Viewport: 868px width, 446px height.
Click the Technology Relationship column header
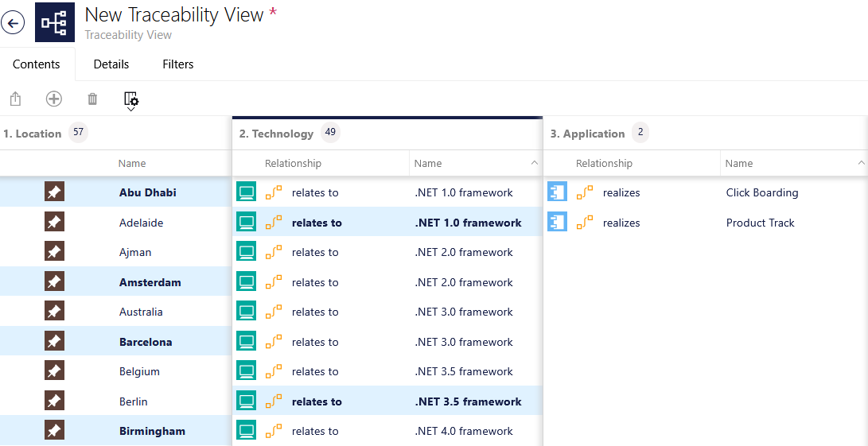(x=293, y=163)
